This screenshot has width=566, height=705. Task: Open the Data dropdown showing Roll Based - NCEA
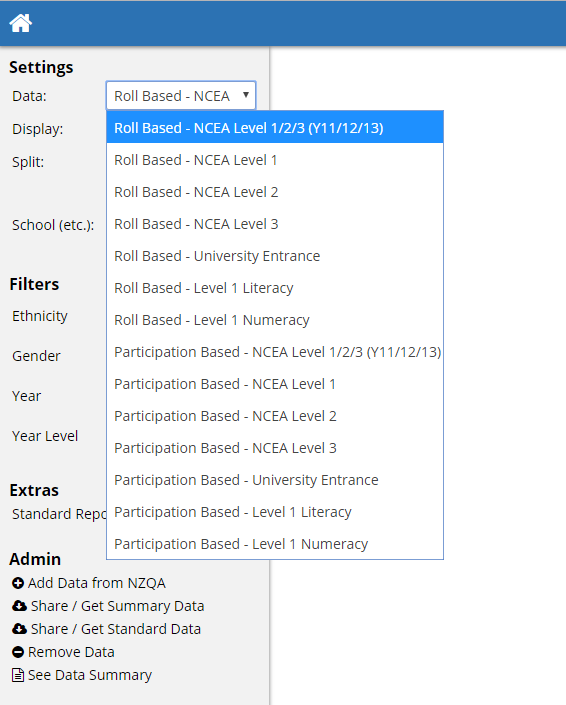[181, 95]
